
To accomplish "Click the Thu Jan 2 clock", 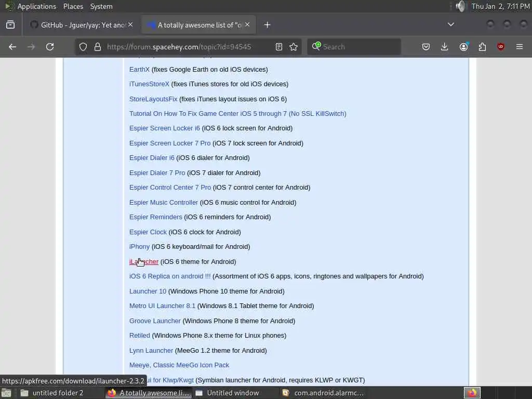I will [x=501, y=6].
